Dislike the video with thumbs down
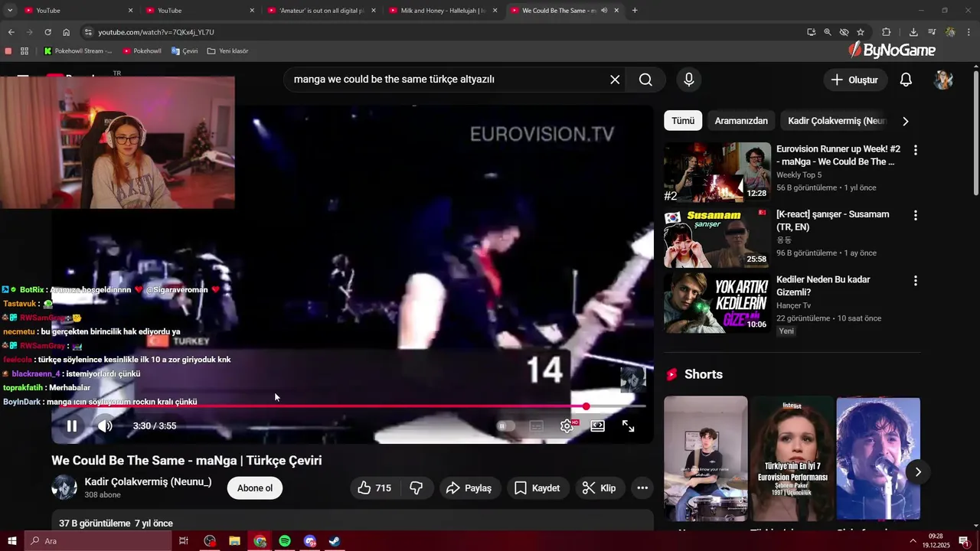Screen dimensions: 980x551 coord(417,488)
